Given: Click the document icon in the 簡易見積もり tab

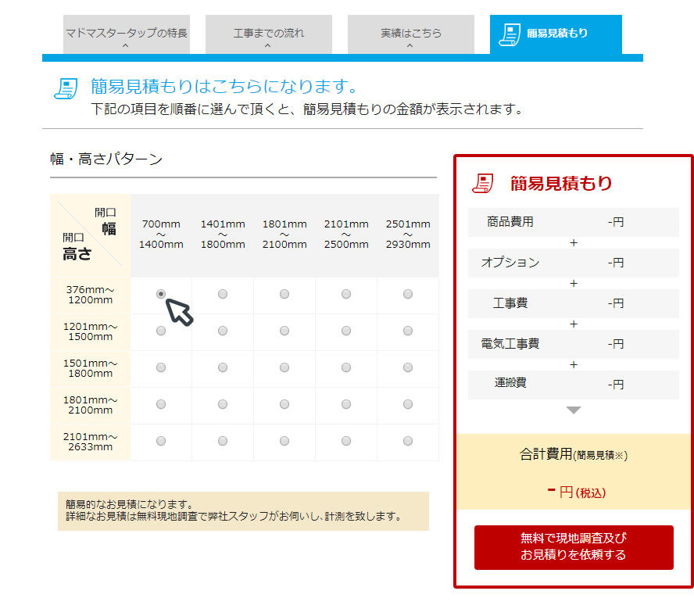Looking at the screenshot, I should (510, 34).
